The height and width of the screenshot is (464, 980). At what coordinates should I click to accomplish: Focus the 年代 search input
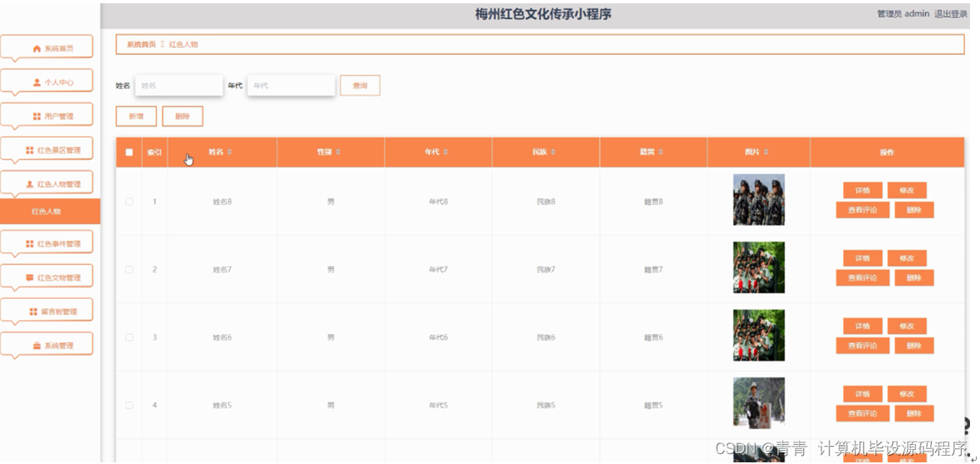pos(292,85)
